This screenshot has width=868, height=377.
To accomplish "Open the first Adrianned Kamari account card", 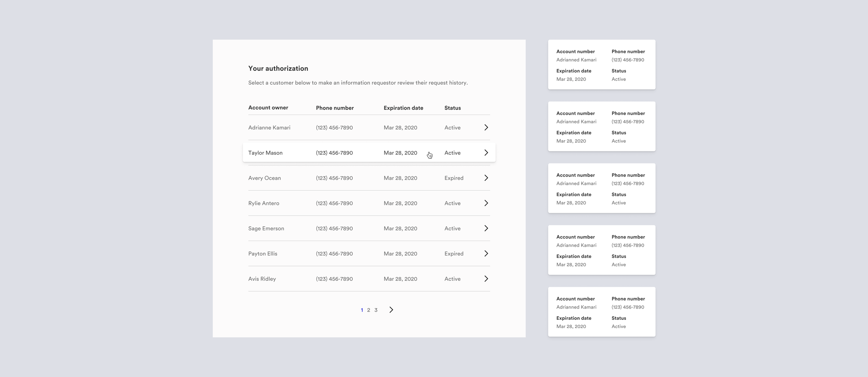I will [x=601, y=65].
